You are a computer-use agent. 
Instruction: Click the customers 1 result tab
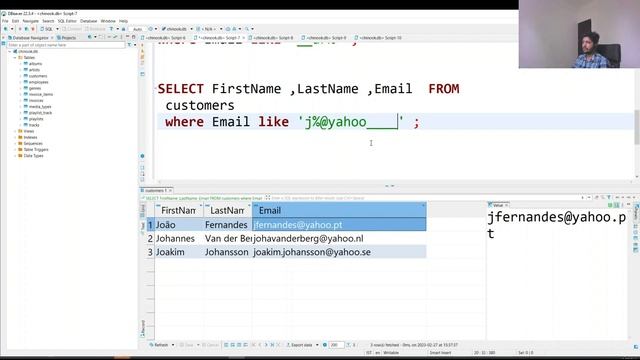[x=156, y=191]
